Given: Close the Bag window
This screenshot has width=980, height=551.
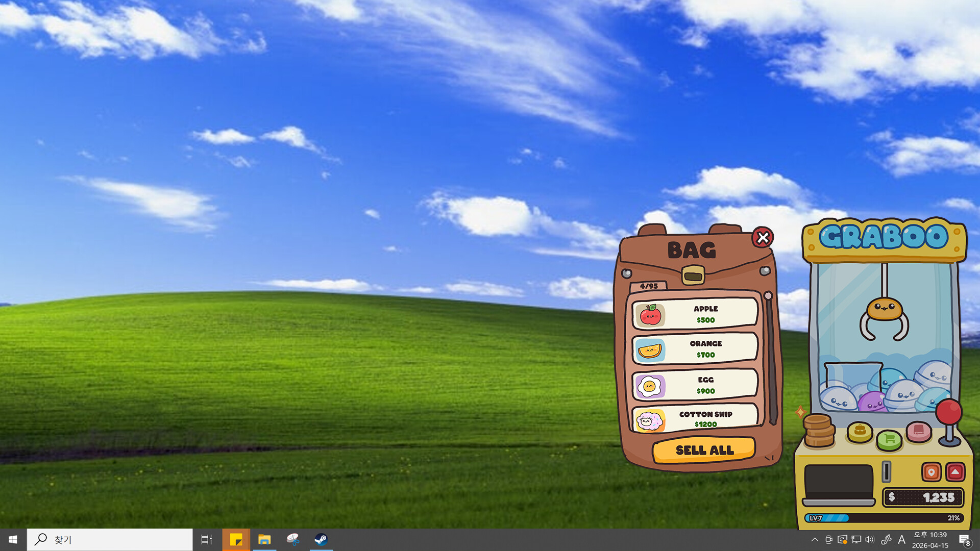Looking at the screenshot, I should (763, 238).
